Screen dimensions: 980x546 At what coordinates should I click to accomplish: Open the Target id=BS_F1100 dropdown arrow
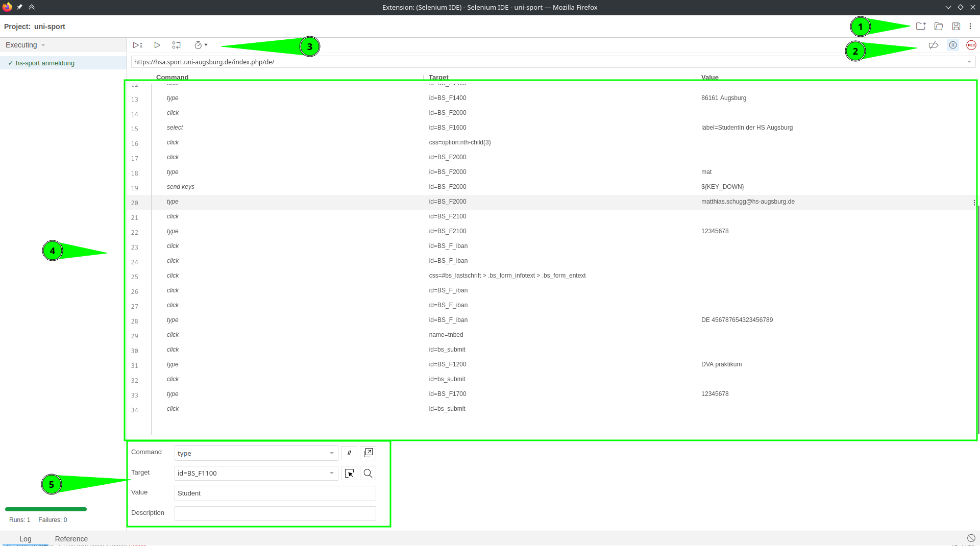click(x=331, y=474)
